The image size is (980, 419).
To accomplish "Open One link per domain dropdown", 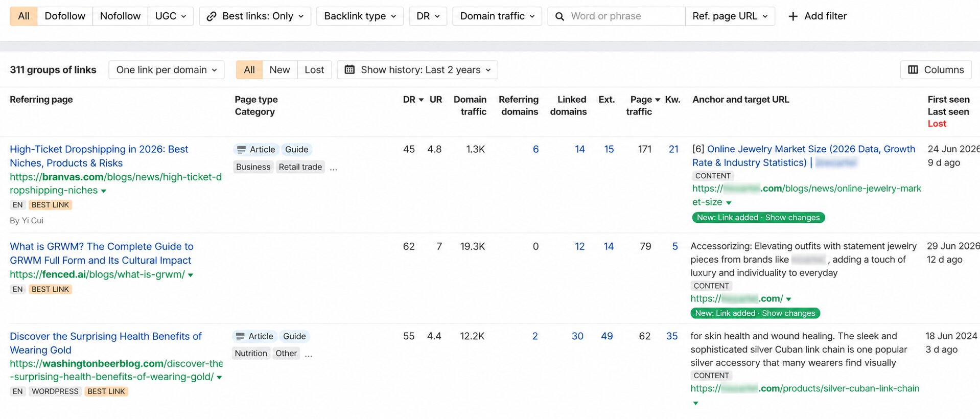I will coord(167,69).
